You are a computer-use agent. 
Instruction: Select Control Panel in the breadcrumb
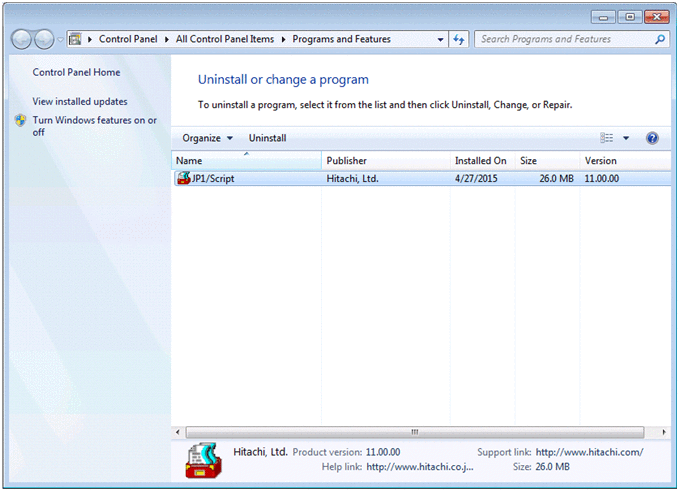[128, 39]
